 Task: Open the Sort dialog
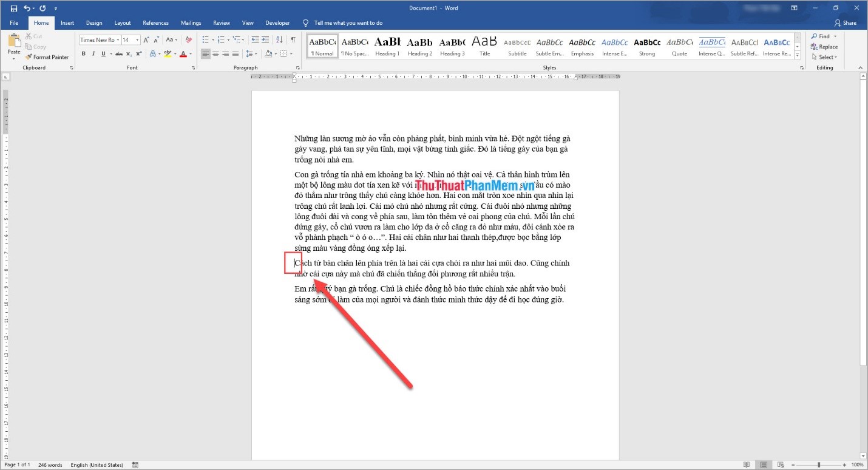point(279,40)
